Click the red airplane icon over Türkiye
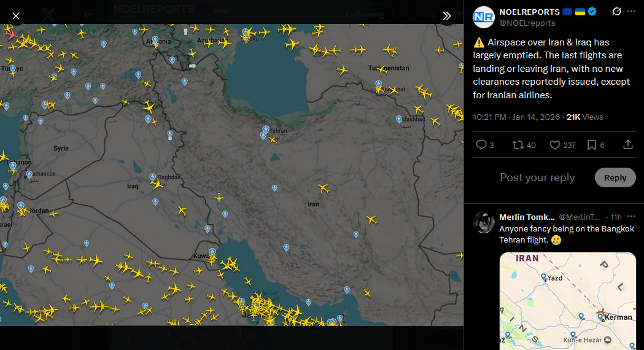The height and width of the screenshot is (350, 644). (x=10, y=34)
